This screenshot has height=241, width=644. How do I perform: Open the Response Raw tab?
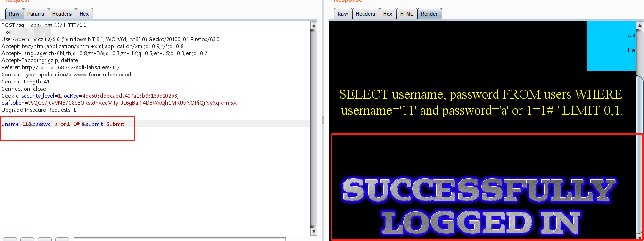[x=343, y=14]
